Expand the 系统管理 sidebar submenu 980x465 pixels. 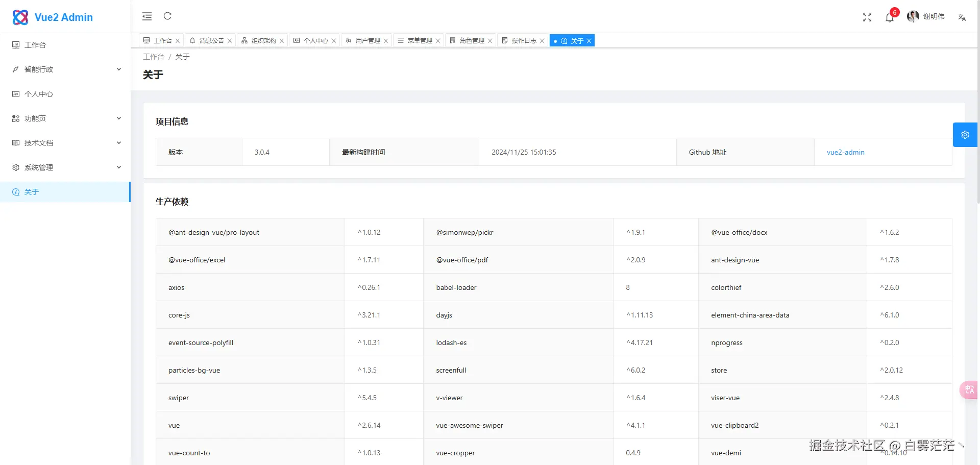65,167
